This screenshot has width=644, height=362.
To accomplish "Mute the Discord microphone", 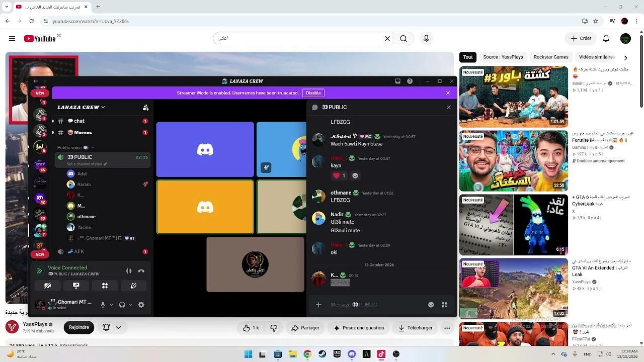I will coord(103,305).
